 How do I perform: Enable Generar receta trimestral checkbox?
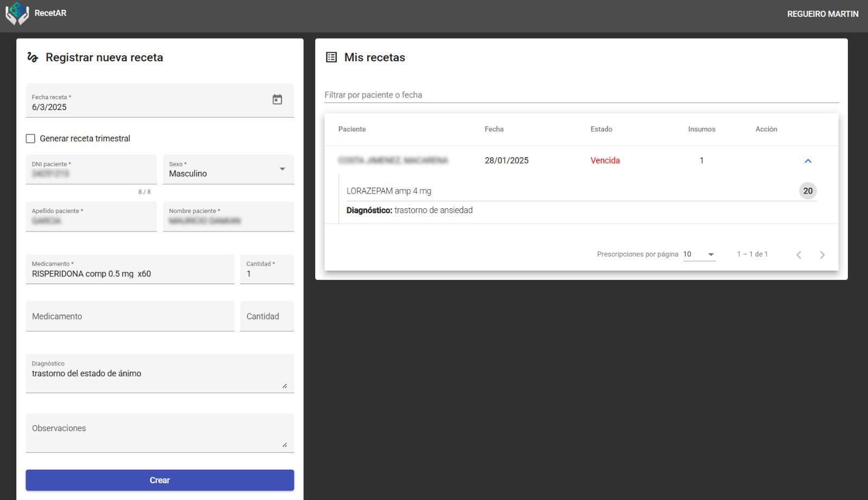tap(31, 139)
